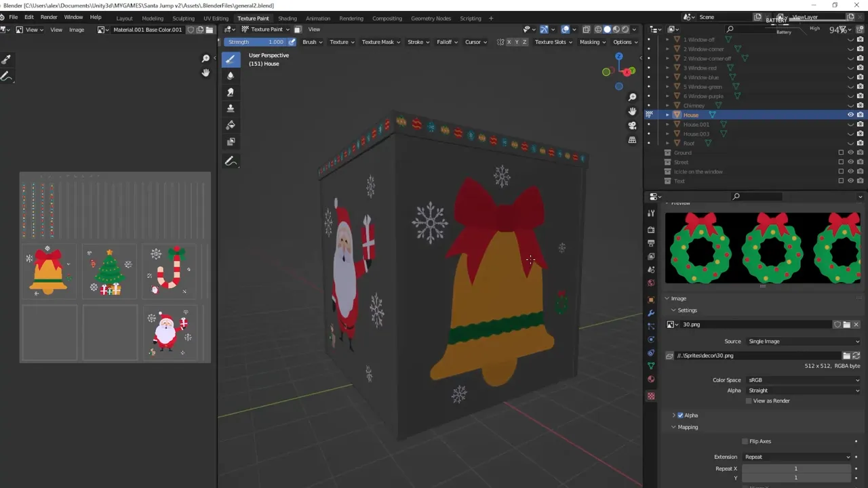Open the Tool properties tab
This screenshot has height=488, width=868.
(651, 213)
